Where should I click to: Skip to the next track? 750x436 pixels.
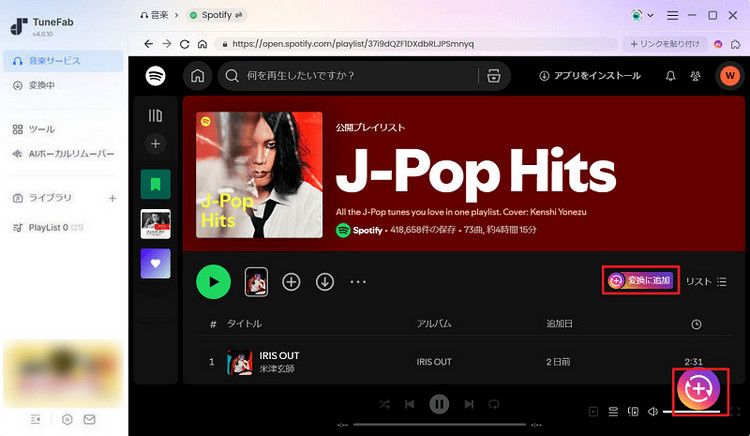(469, 404)
